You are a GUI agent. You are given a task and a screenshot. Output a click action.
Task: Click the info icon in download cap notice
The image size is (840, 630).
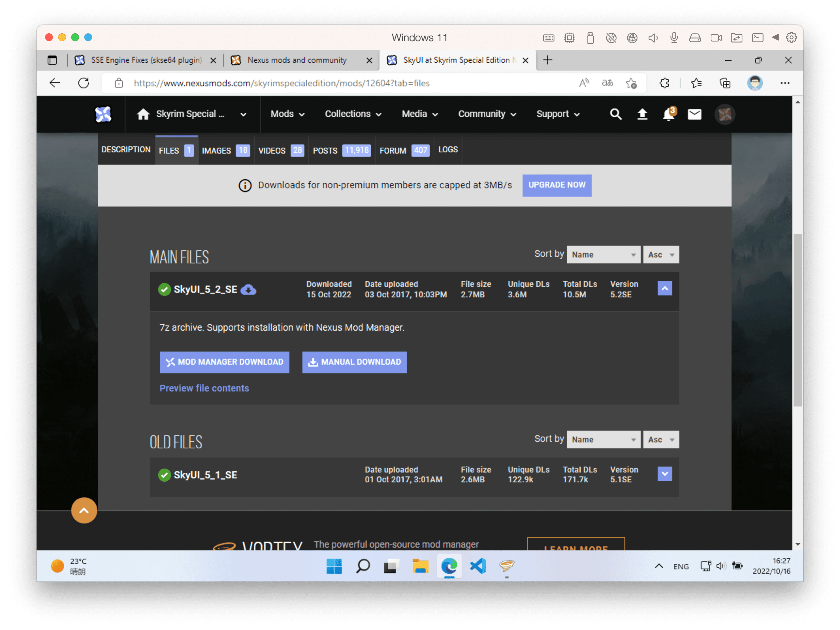click(x=245, y=185)
